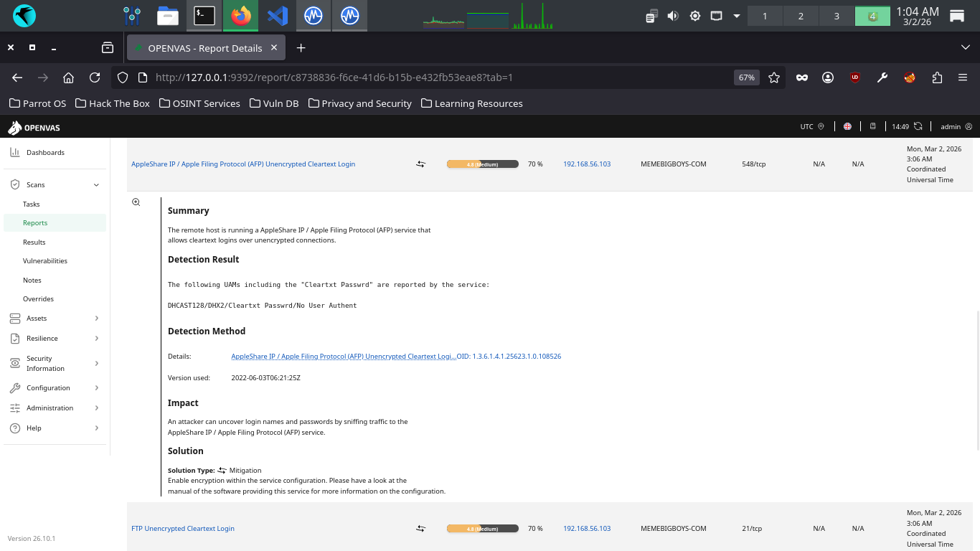The height and width of the screenshot is (551, 980).
Task: Reload the page in Firefox toolbar
Action: point(95,77)
